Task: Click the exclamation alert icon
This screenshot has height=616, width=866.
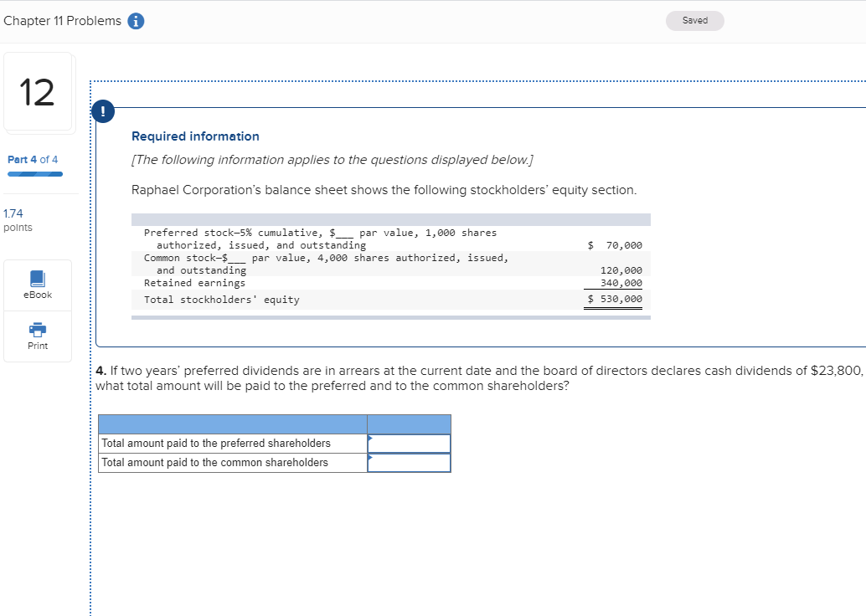Action: pos(103,111)
